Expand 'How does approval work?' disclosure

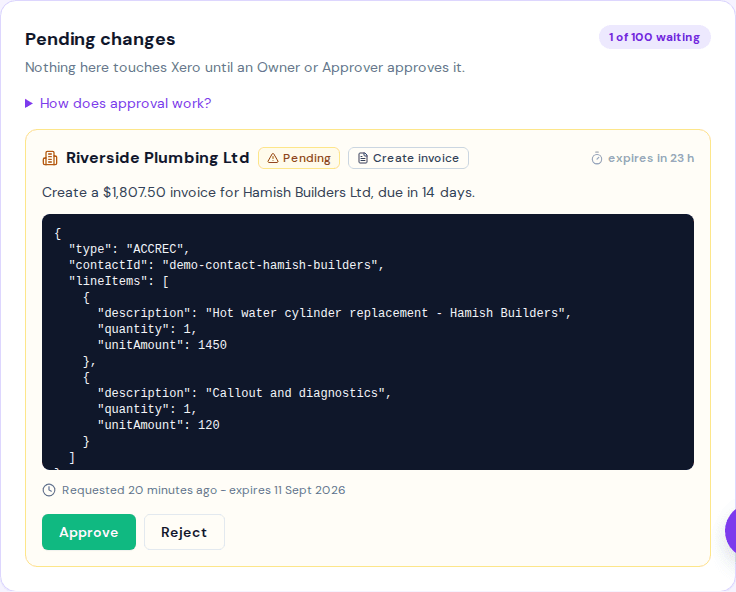point(118,103)
